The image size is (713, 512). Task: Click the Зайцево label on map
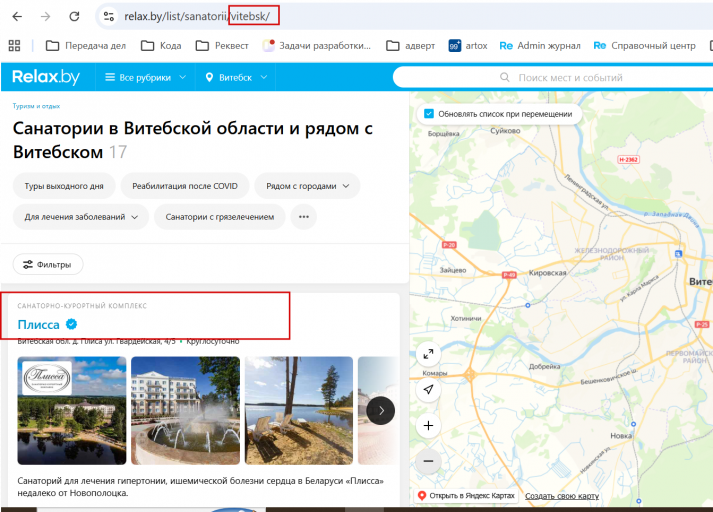pos(453,270)
